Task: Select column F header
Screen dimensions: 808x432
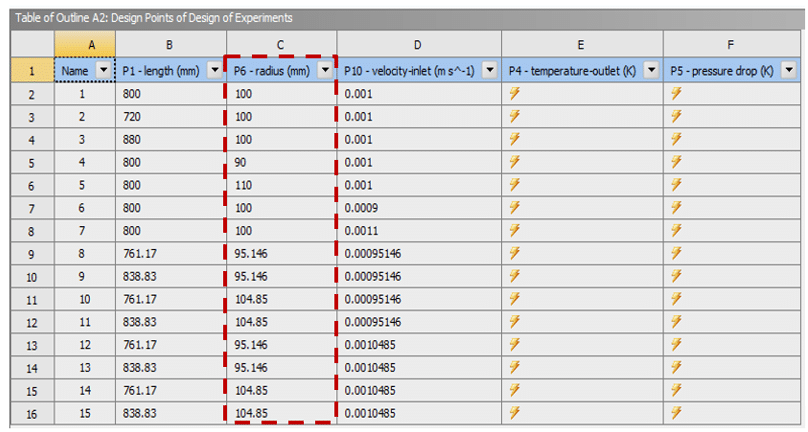Action: coord(732,45)
